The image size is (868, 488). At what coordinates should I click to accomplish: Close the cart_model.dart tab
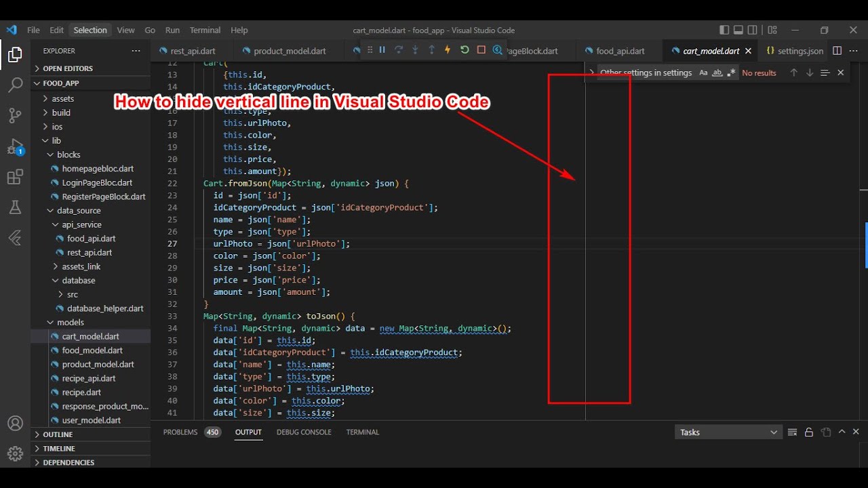(x=748, y=51)
